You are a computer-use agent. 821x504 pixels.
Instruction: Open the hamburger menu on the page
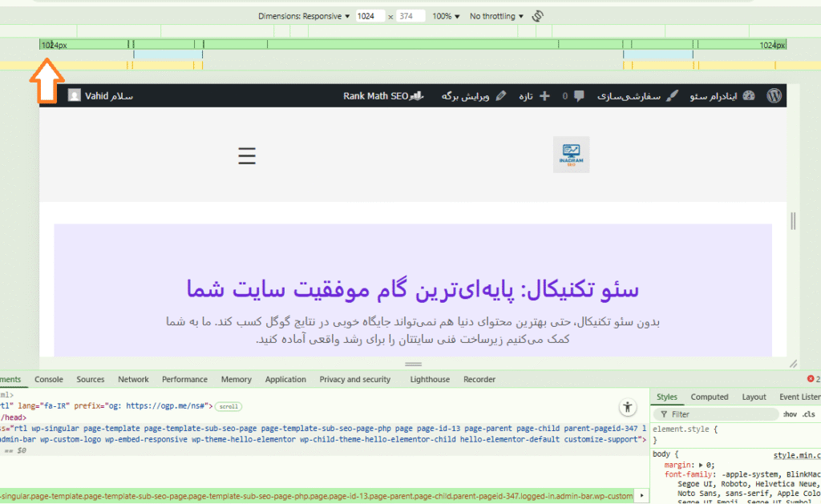pyautogui.click(x=247, y=156)
